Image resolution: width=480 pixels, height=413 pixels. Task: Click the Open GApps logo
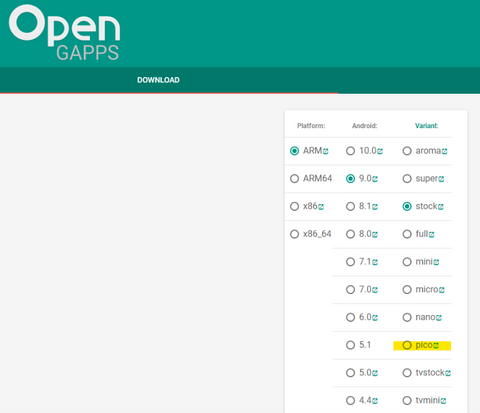[64, 33]
